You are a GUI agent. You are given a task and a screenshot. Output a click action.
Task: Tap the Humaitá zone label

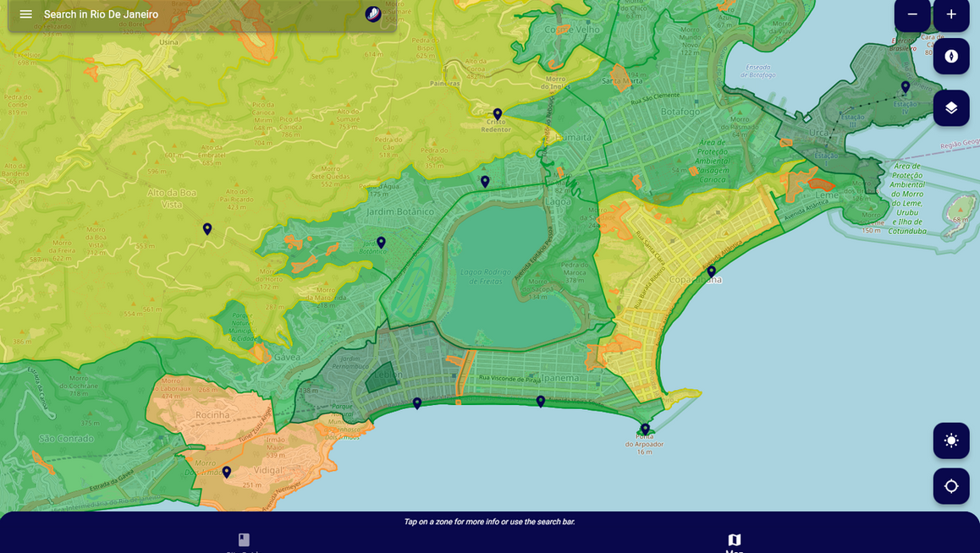tap(573, 137)
